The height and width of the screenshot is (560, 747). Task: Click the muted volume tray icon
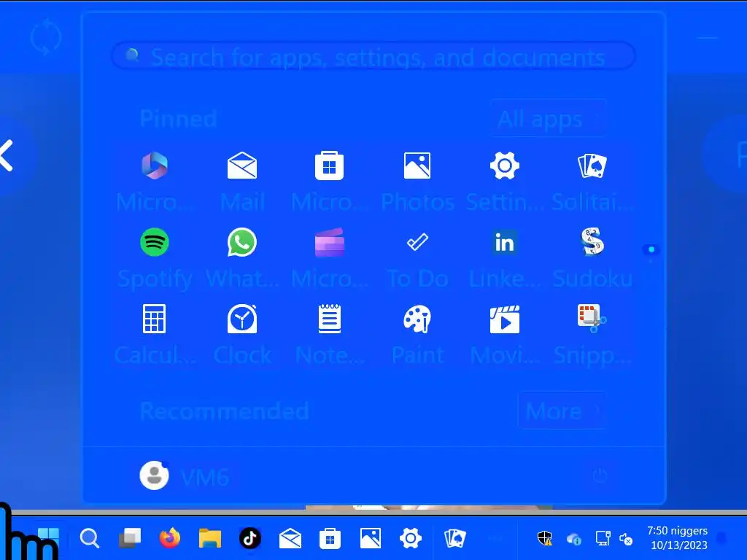[x=625, y=539]
